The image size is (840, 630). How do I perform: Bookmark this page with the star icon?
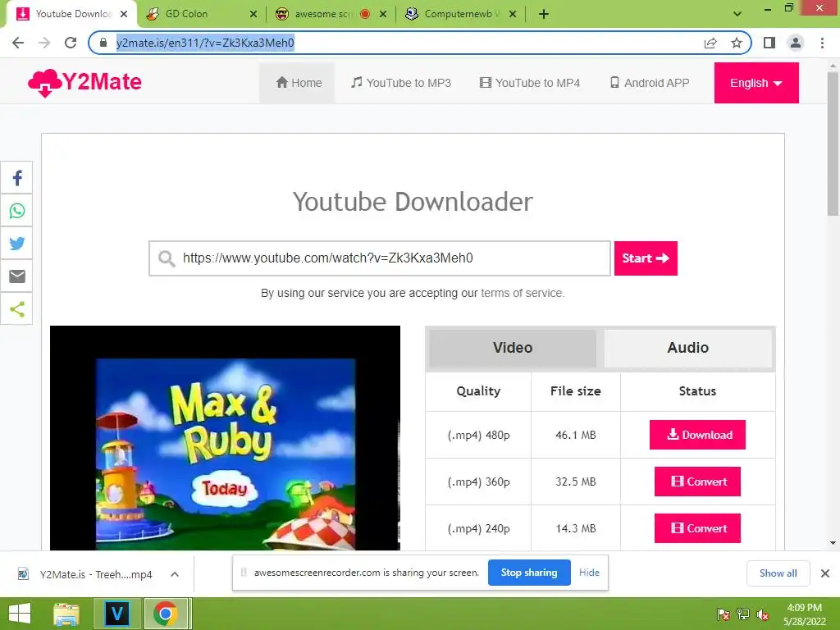(x=737, y=43)
